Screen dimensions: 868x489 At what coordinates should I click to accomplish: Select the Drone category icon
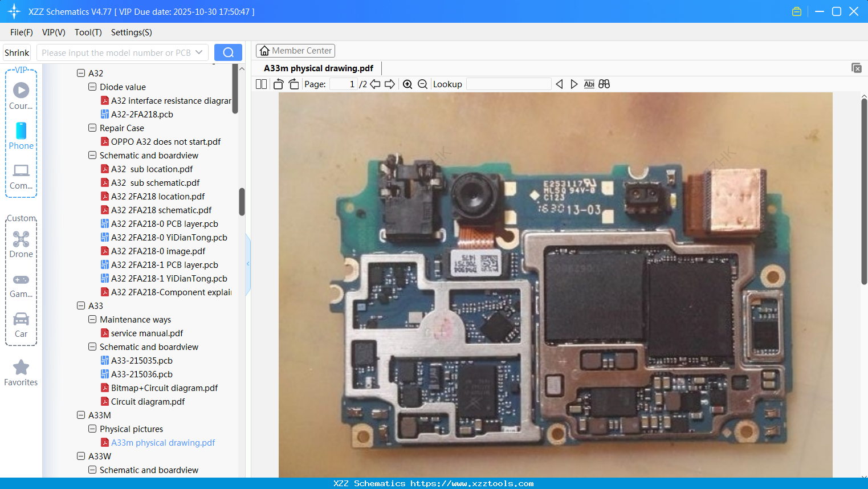pyautogui.click(x=21, y=239)
